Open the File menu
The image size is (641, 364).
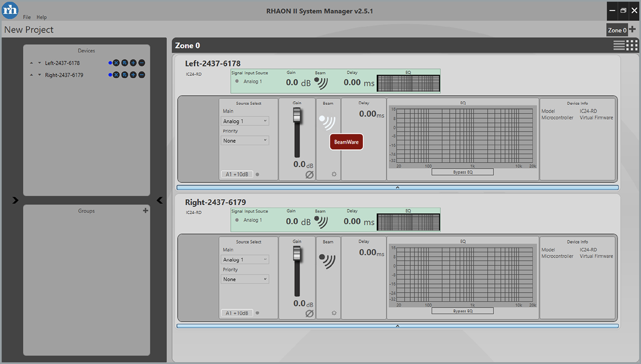tap(27, 17)
